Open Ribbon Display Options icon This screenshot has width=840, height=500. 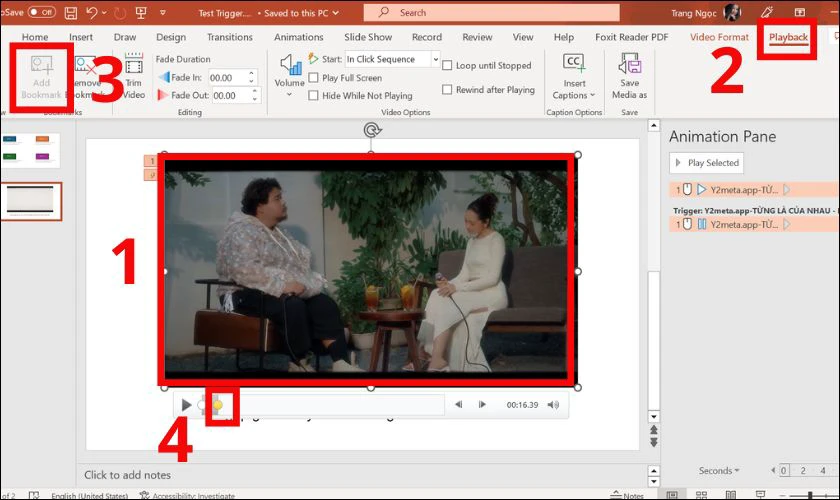point(800,12)
